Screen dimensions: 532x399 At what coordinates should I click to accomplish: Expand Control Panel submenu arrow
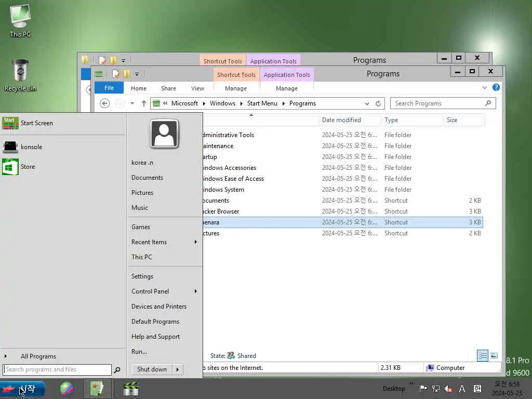(x=196, y=291)
